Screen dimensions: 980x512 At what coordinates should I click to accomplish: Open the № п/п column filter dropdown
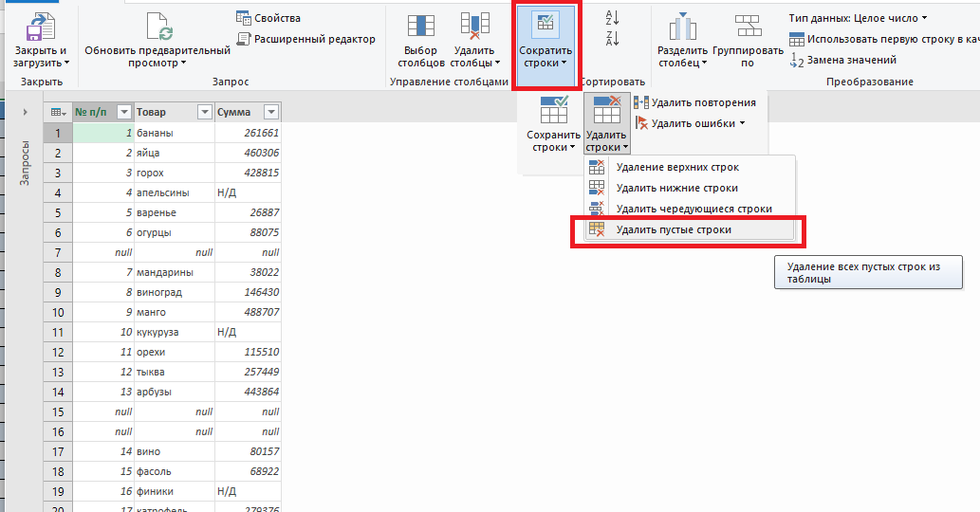(x=124, y=113)
